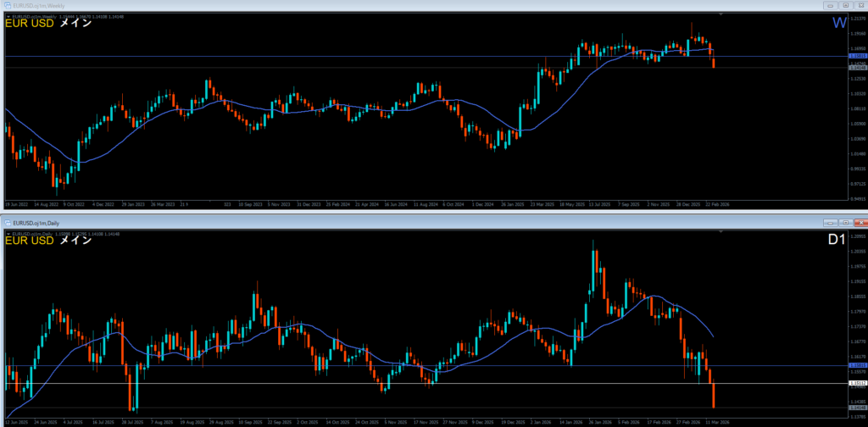868x427 pixels.
Task: Click the white D1 timeframe label
Action: click(836, 240)
